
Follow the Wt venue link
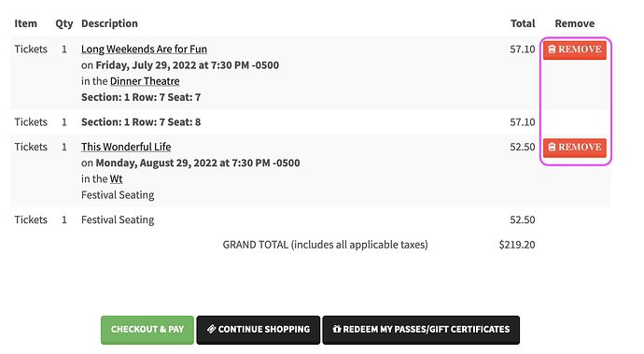117,178
